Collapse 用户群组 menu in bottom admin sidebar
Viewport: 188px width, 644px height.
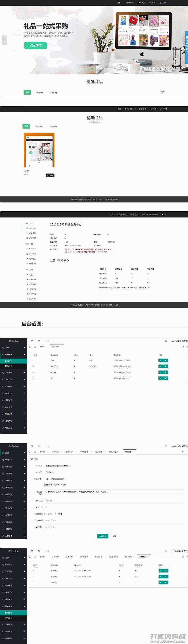pyautogui.click(x=13, y=606)
